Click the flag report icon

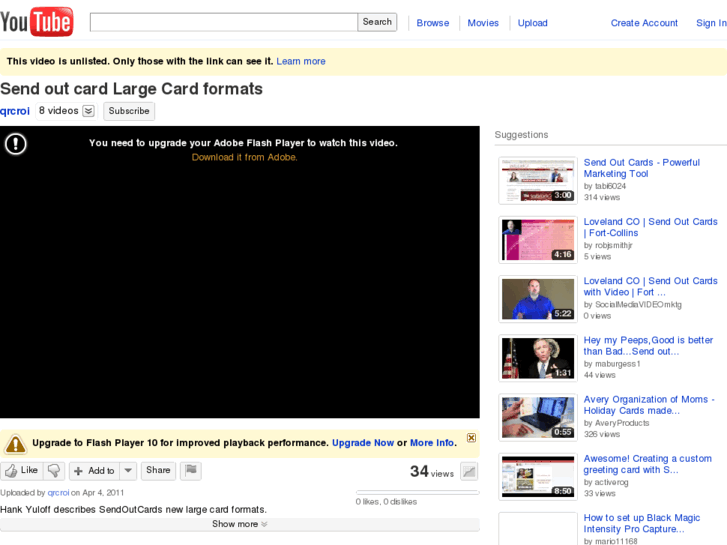pyautogui.click(x=191, y=471)
